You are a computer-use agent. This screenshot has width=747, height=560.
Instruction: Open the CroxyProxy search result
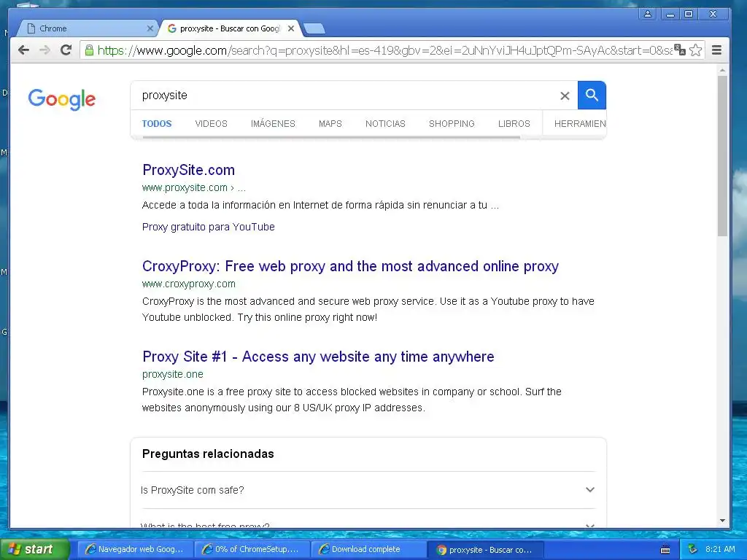[x=350, y=266]
